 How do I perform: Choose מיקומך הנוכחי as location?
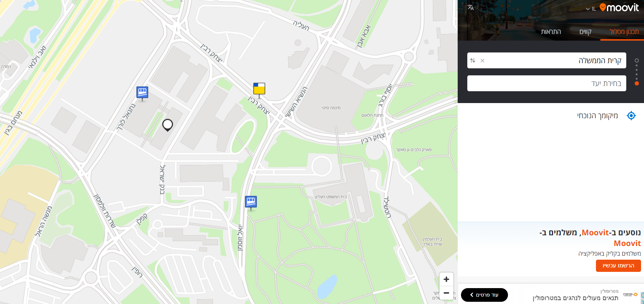tap(597, 116)
